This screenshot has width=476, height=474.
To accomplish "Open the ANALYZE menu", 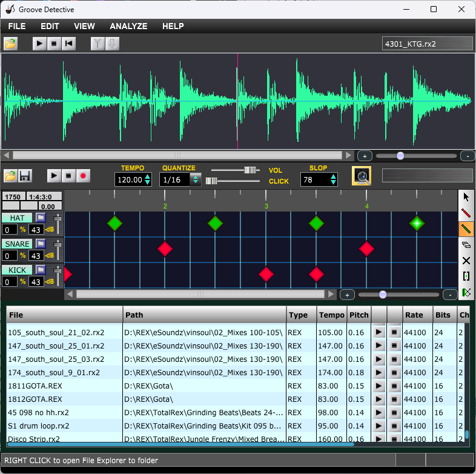I will pos(128,26).
